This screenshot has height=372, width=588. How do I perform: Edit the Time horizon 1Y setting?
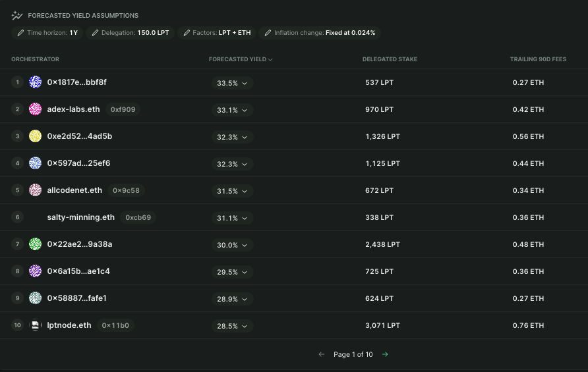coord(47,32)
